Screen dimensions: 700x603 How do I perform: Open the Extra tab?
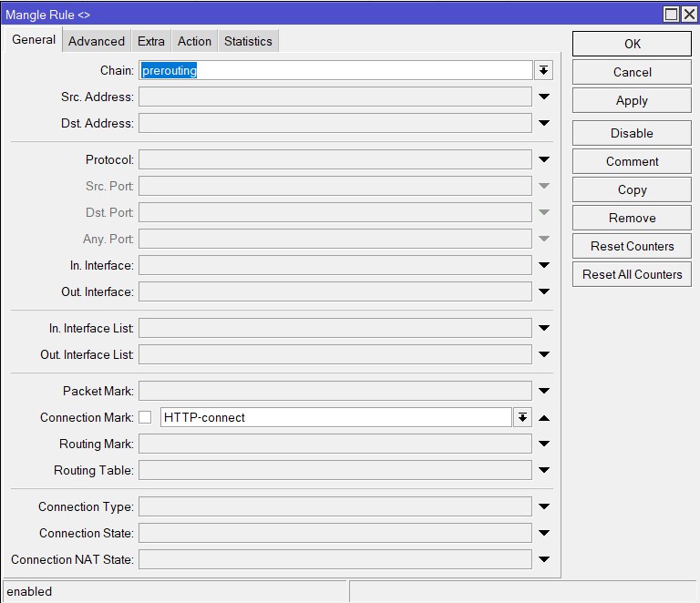pos(151,41)
